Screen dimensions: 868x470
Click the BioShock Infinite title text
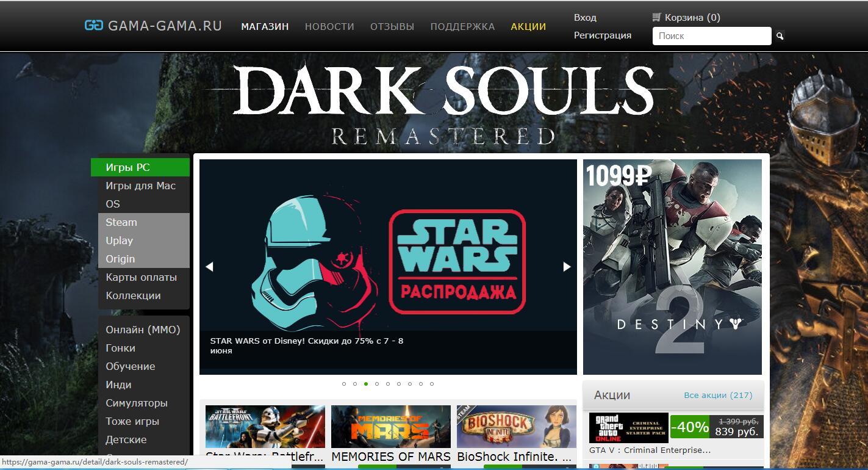coord(514,457)
